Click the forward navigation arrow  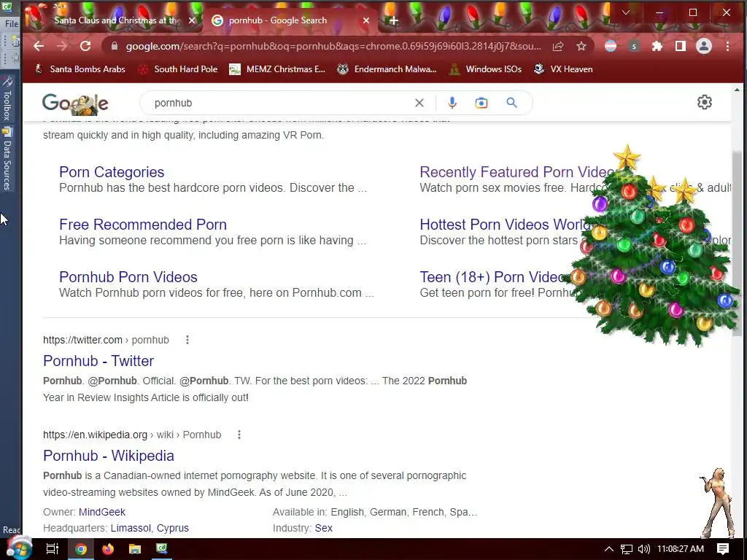click(62, 46)
